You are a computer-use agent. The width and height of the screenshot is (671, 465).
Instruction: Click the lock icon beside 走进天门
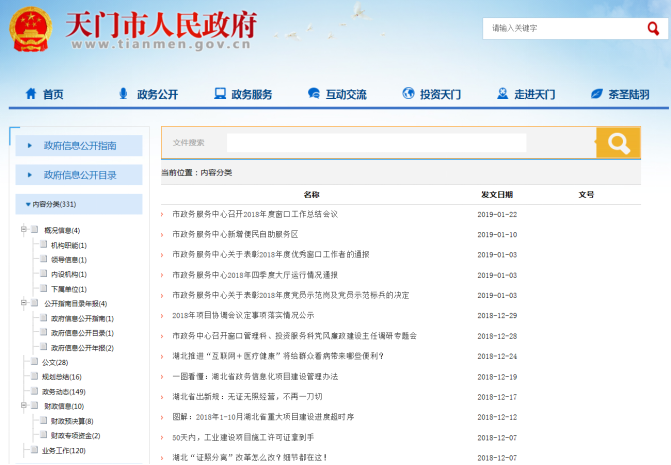[503, 94]
